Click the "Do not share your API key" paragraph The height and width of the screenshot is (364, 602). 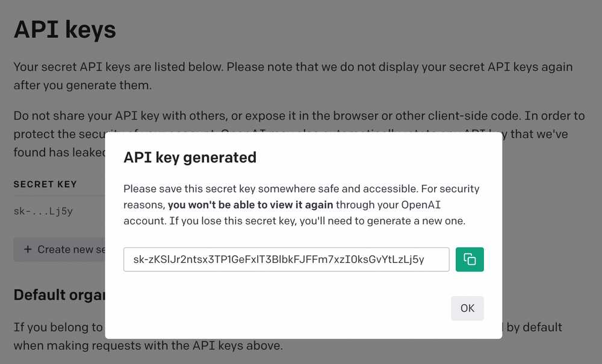(x=181, y=116)
